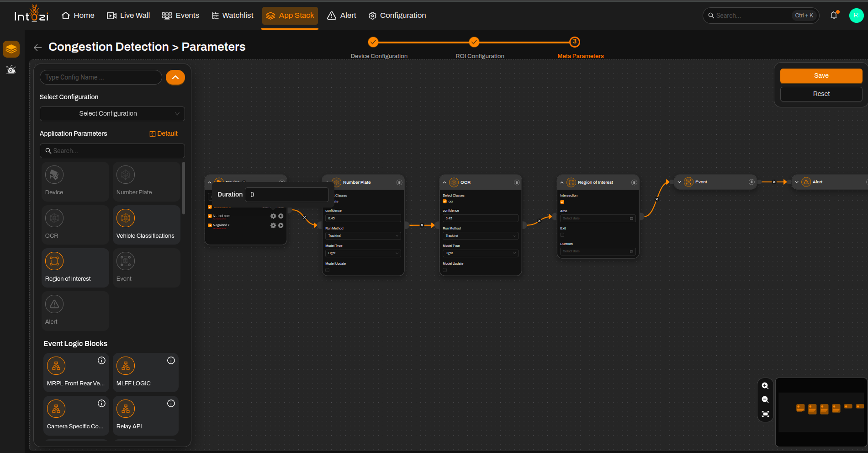
Task: Open the Select Configuration dropdown
Action: [112, 113]
